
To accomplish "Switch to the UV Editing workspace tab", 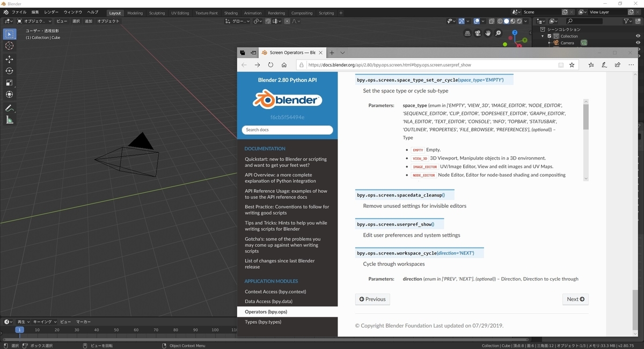I will coord(180,13).
